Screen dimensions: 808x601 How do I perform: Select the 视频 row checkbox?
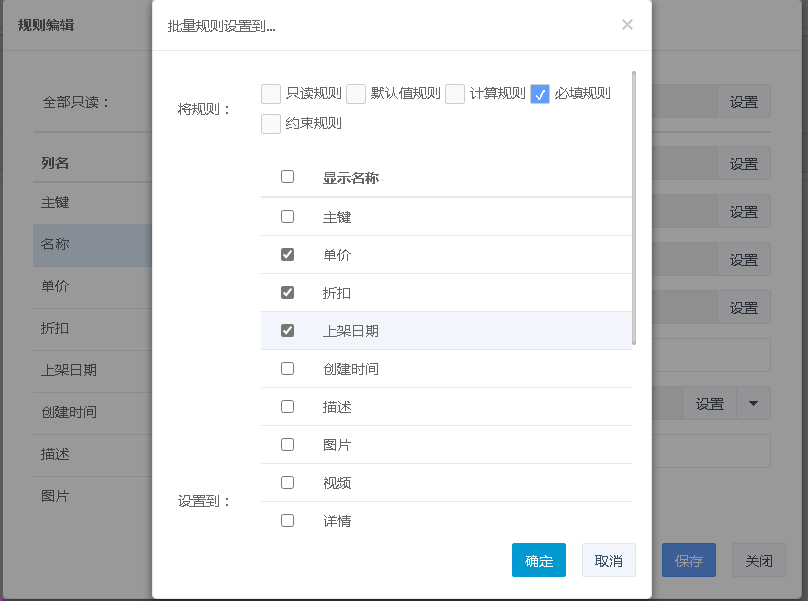click(x=288, y=483)
